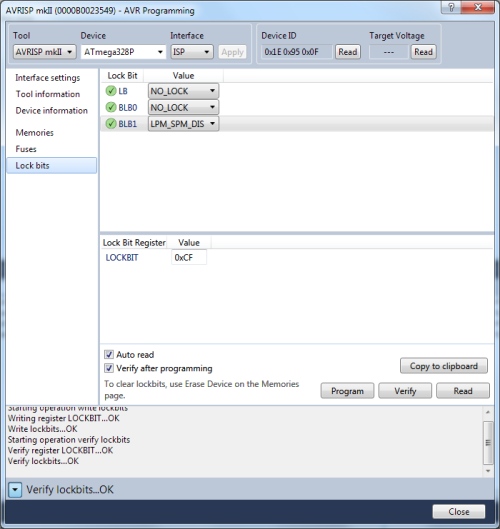This screenshot has height=529, width=500.
Task: Click the log scrollbar thumb
Action: pyautogui.click(x=488, y=443)
